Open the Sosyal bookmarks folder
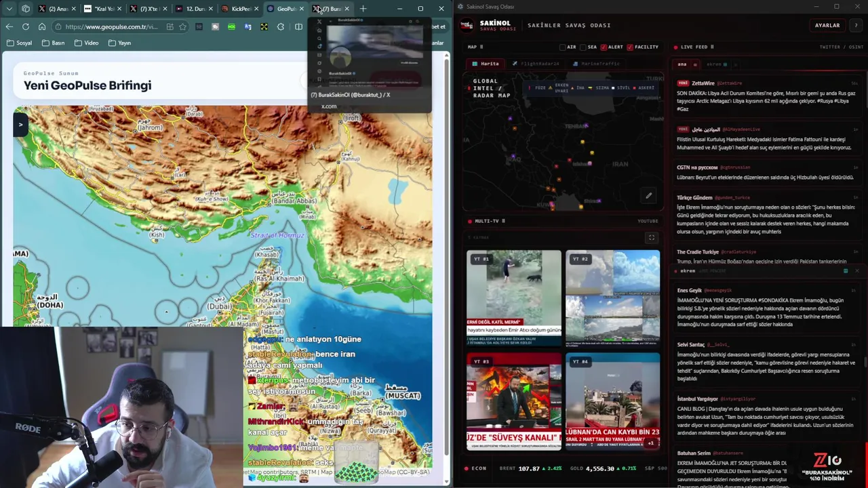The image size is (868, 488). coord(19,43)
